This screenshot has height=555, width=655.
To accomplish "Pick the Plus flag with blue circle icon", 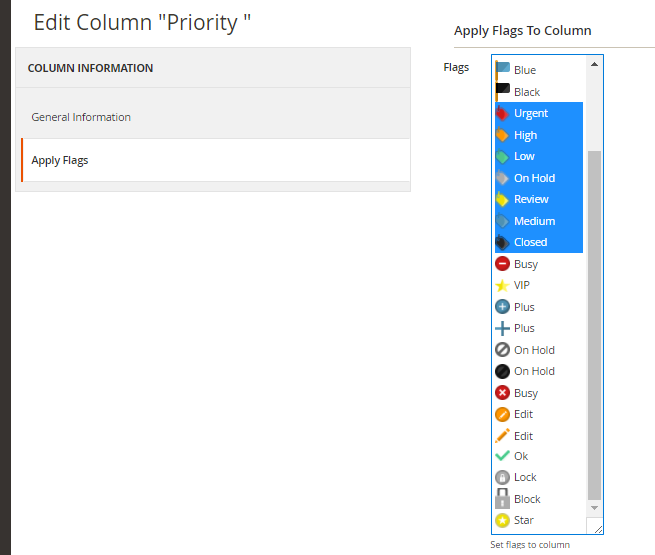I will pyautogui.click(x=523, y=307).
